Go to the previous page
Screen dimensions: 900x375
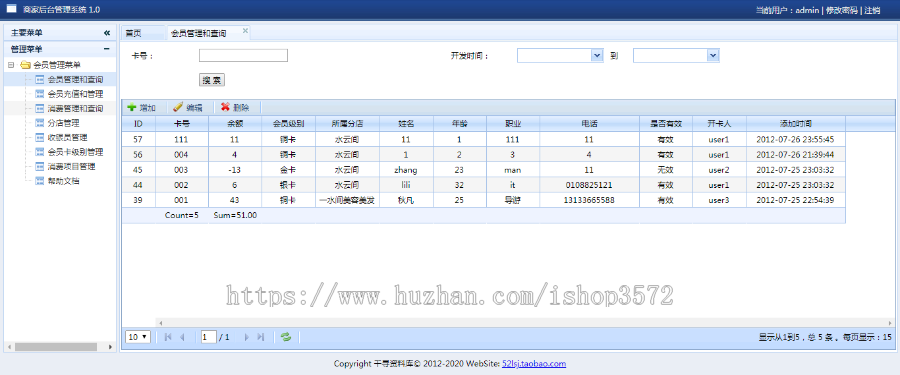click(183, 337)
